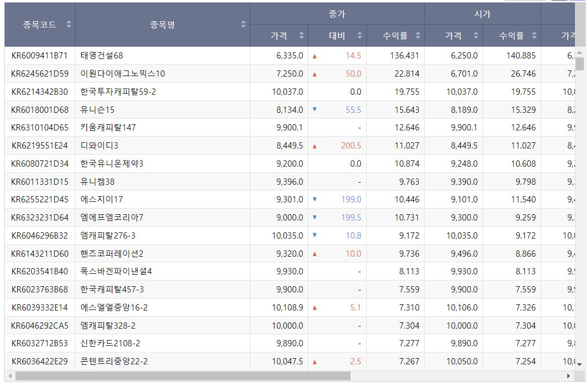Image resolution: width=588 pixels, height=384 pixels.
Task: Select code KR6018001D68
Action: click(39, 110)
